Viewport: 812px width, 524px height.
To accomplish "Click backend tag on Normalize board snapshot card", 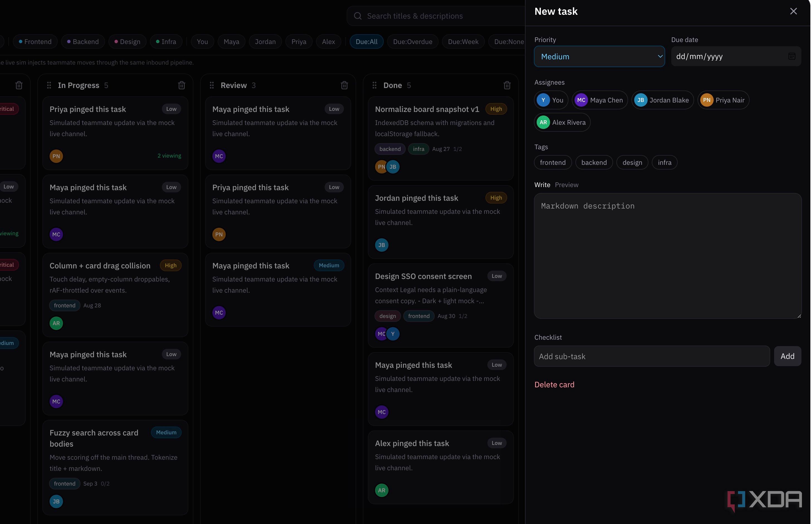I will 390,149.
